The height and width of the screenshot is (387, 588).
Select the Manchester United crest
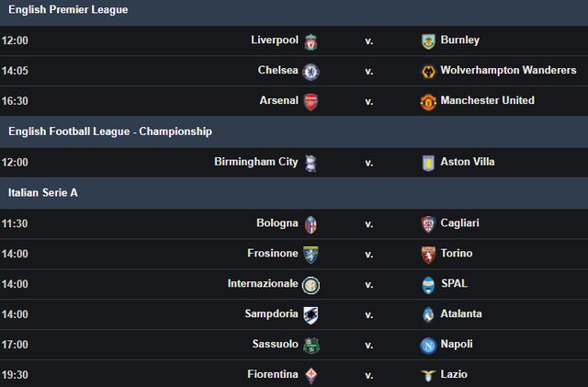pos(426,102)
